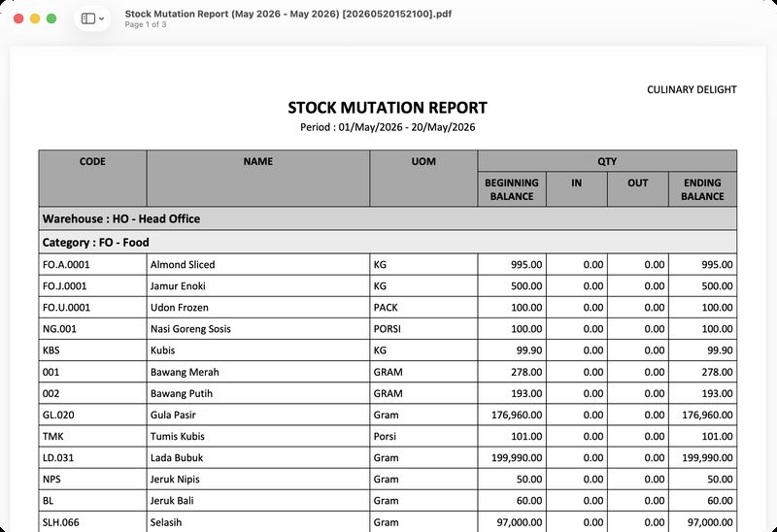Click the green fullscreen window button

[x=51, y=18]
